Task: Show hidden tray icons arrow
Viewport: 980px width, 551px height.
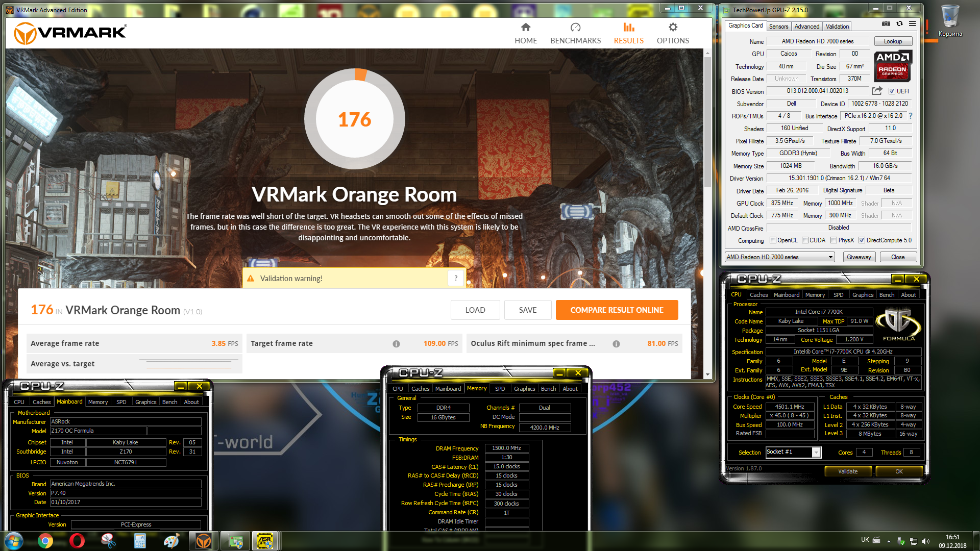Action: [889, 541]
